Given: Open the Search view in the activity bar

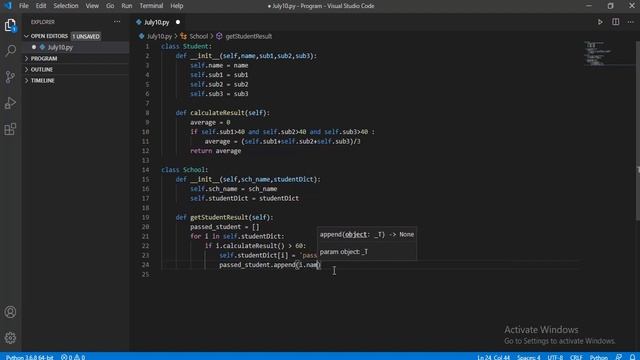Looking at the screenshot, I should [10, 51].
